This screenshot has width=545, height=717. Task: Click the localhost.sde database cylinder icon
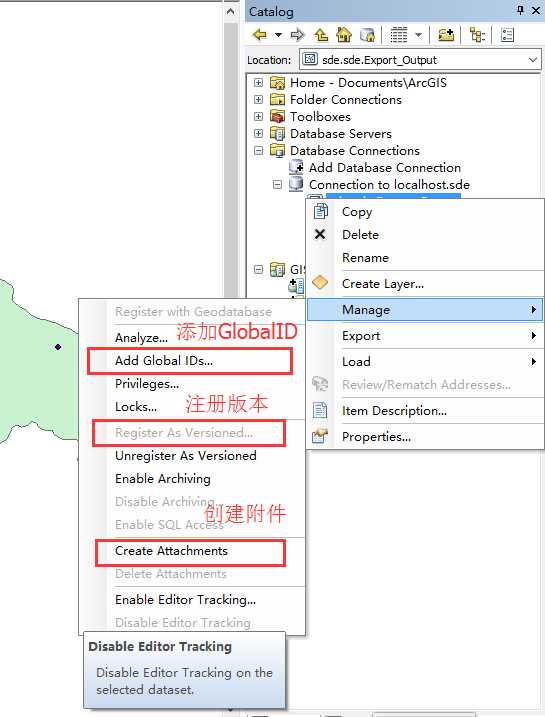click(296, 184)
